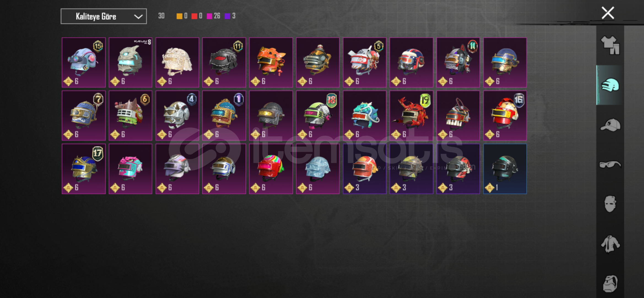Screen dimensions: 644x298
Task: Filter by the purple quality swatch showing 3
Action: click(227, 16)
